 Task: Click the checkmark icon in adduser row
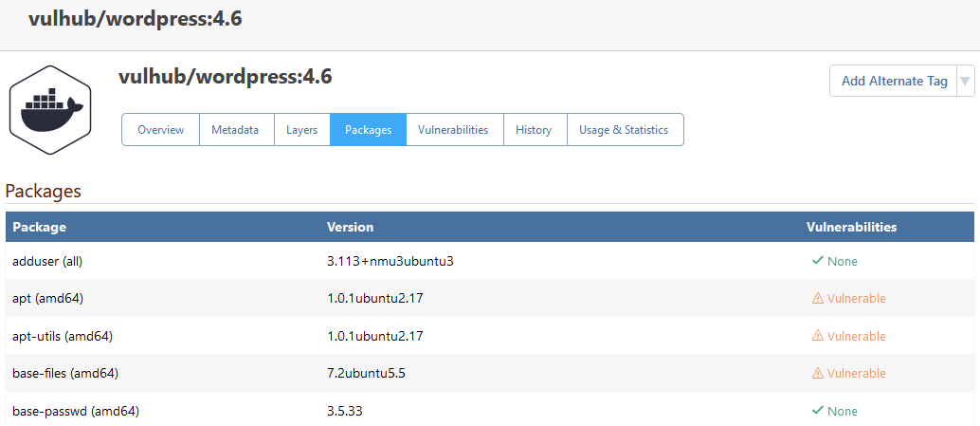pyautogui.click(x=818, y=261)
